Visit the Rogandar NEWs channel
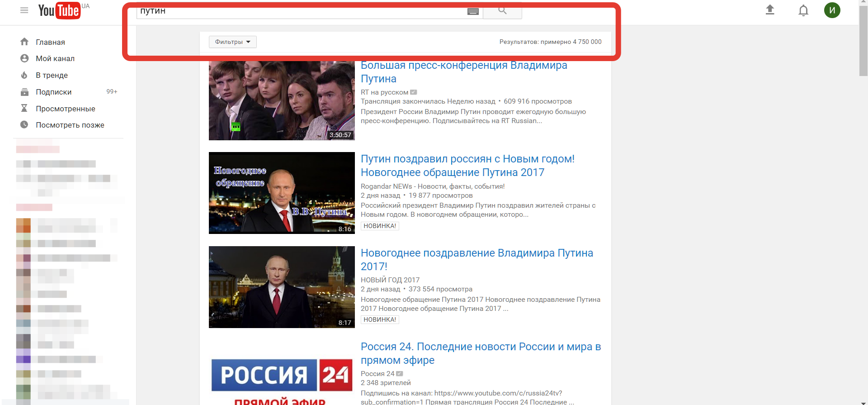 click(433, 186)
